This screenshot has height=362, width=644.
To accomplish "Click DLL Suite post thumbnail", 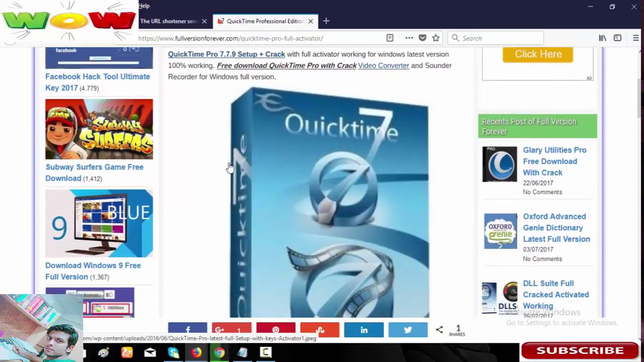I will point(500,298).
